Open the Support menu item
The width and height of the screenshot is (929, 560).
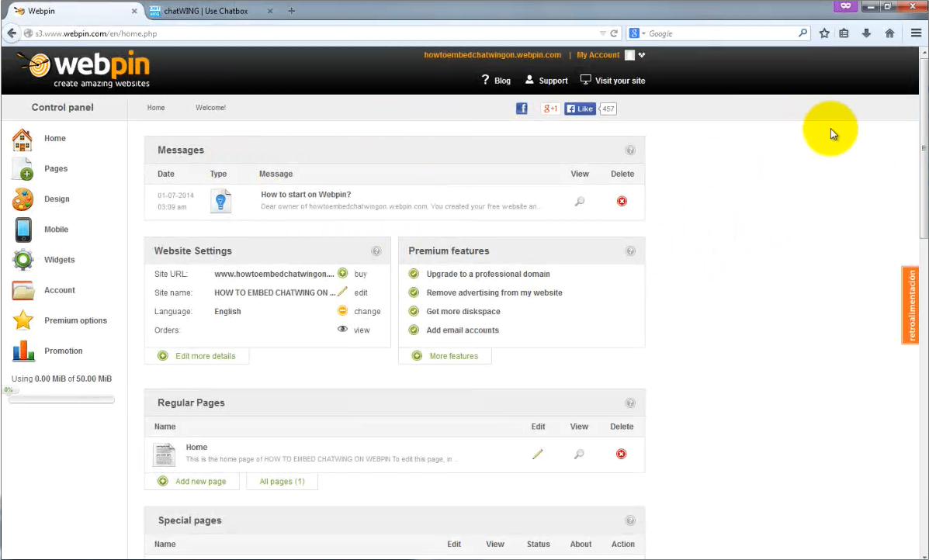click(x=546, y=81)
